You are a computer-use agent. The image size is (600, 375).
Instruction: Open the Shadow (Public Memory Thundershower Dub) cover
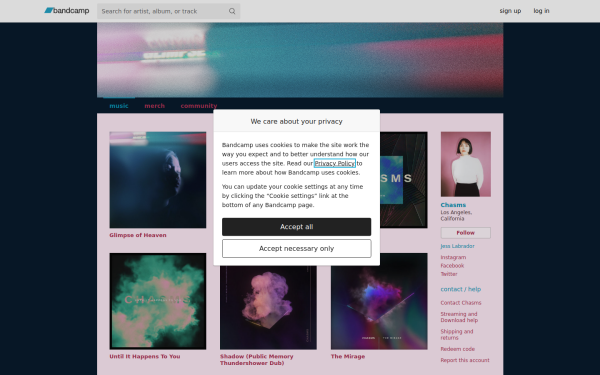pyautogui.click(x=268, y=307)
